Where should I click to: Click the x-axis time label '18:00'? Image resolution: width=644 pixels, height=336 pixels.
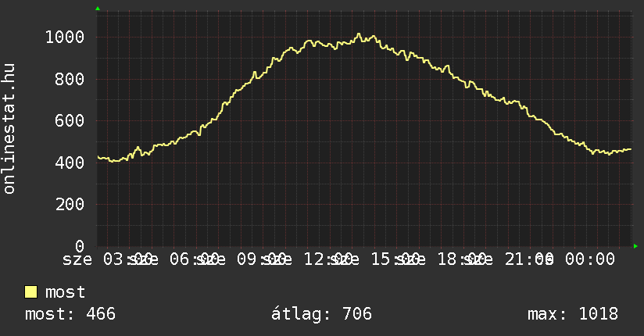tap(463, 259)
